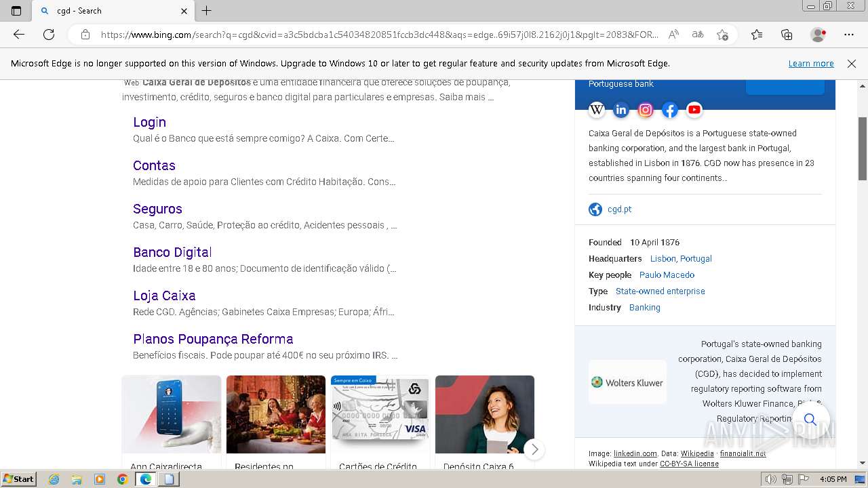This screenshot has width=868, height=488.
Task: Open the Cartões de Crédito Visa card image
Action: coord(380,414)
